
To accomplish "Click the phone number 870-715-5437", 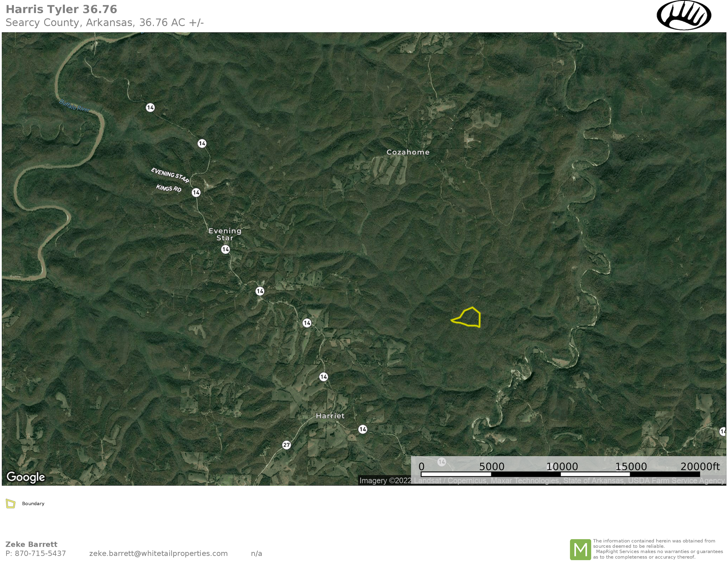I will click(x=40, y=553).
